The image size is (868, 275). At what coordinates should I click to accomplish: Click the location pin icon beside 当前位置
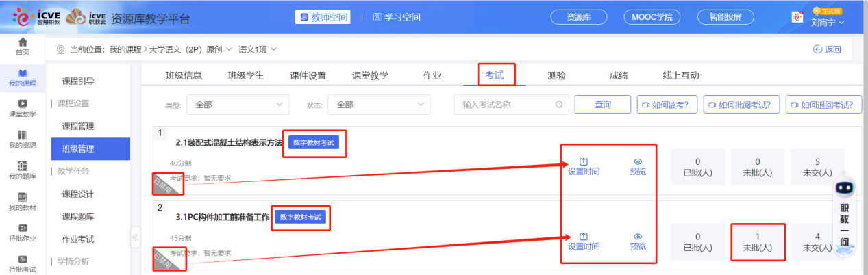tap(60, 49)
